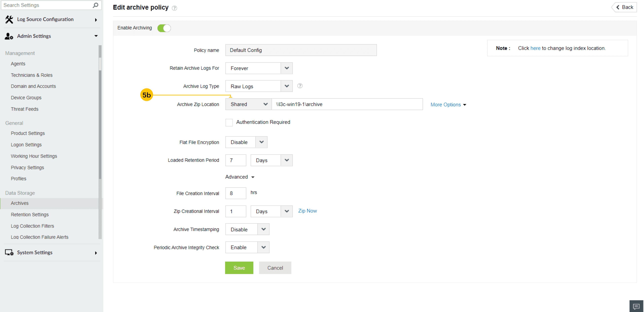
Task: Open the Shared location type dropdown
Action: pos(248,104)
